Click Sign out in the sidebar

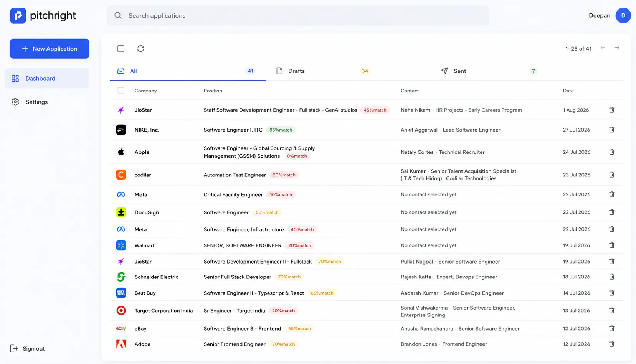click(x=27, y=349)
